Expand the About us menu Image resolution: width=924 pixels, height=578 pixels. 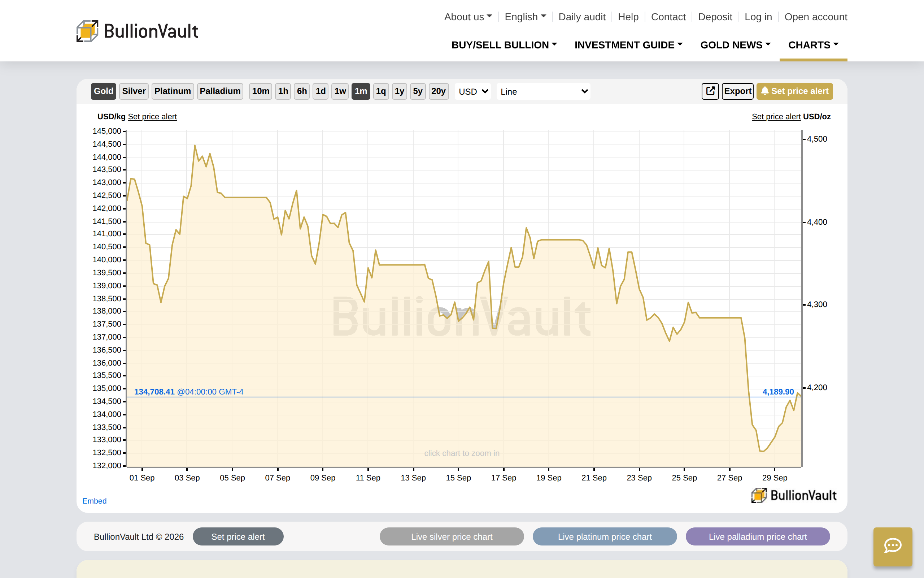tap(468, 17)
